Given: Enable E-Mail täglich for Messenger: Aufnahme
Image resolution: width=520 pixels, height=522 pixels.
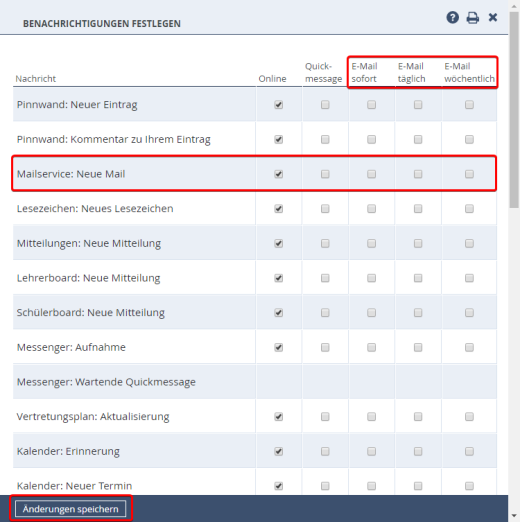Looking at the screenshot, I should [x=418, y=347].
